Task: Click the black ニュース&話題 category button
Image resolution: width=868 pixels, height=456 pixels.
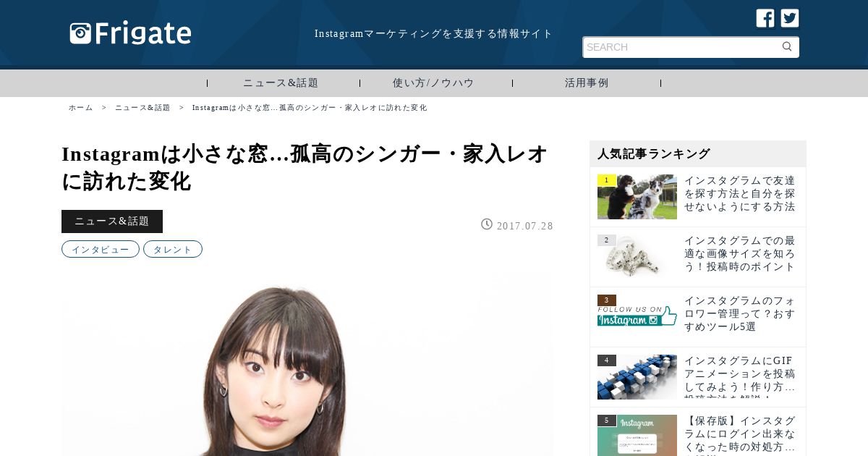Action: (x=112, y=221)
